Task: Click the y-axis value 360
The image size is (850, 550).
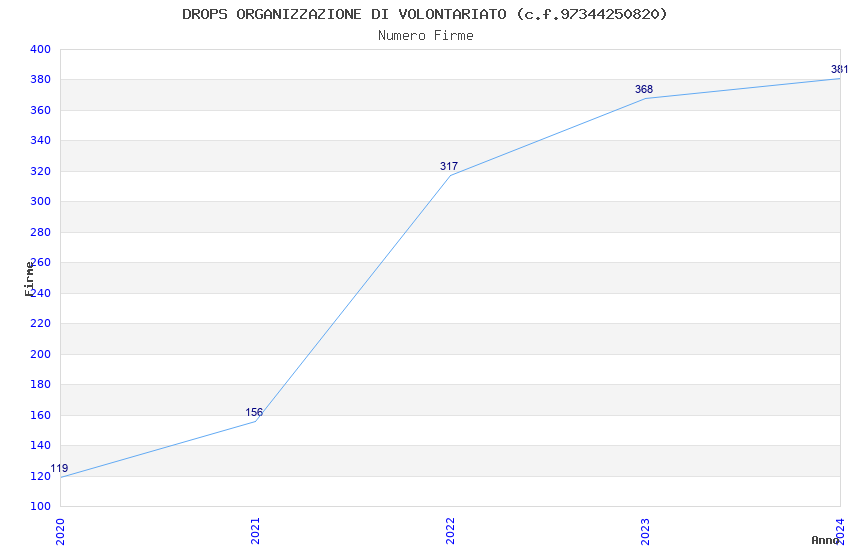Action: (40, 110)
